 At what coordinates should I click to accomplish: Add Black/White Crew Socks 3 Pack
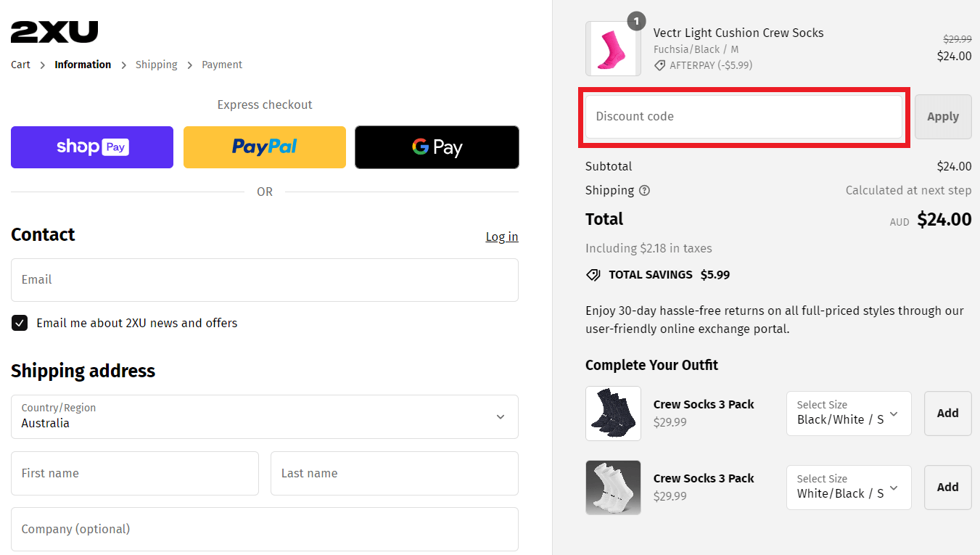click(x=947, y=414)
